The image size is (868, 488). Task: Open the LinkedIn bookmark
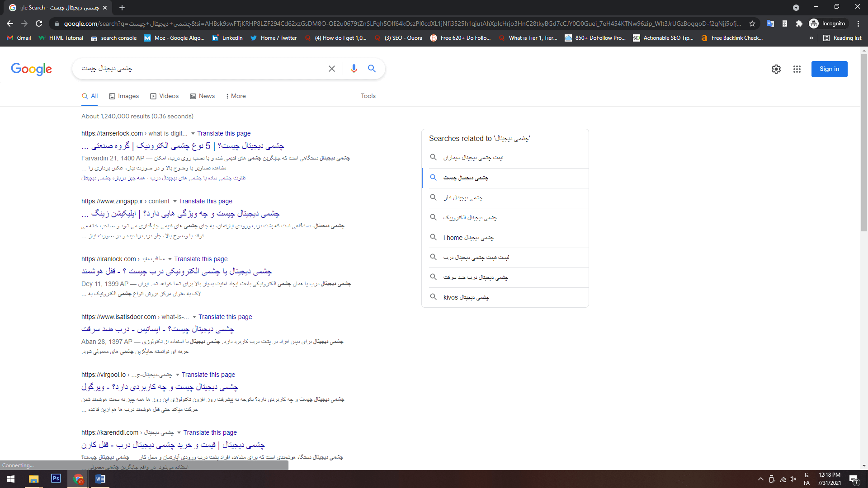[227, 38]
